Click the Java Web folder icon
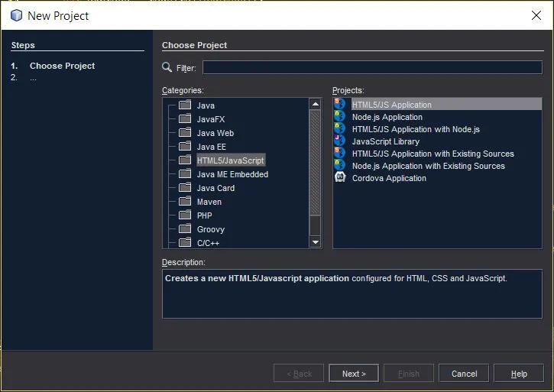This screenshot has width=554, height=392. [185, 132]
